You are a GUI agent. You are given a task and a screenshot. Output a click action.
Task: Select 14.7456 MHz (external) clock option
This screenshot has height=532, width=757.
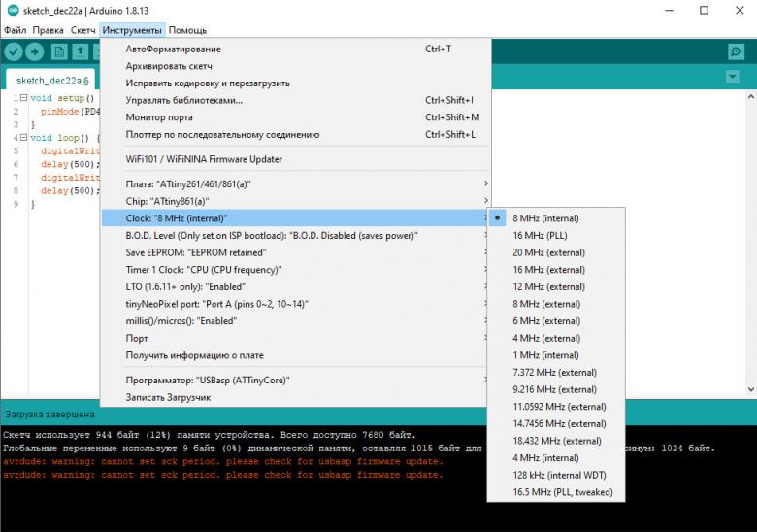(556, 424)
